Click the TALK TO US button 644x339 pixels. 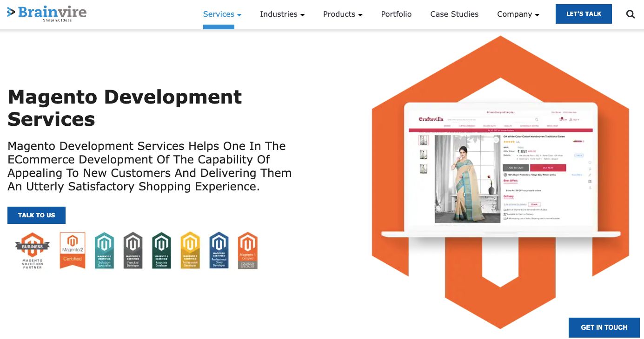36,215
